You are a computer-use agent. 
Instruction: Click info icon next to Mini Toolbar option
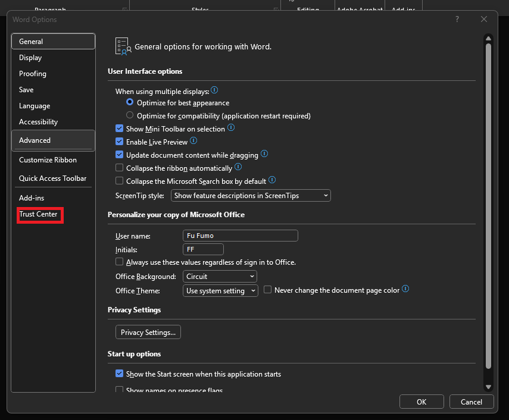232,128
